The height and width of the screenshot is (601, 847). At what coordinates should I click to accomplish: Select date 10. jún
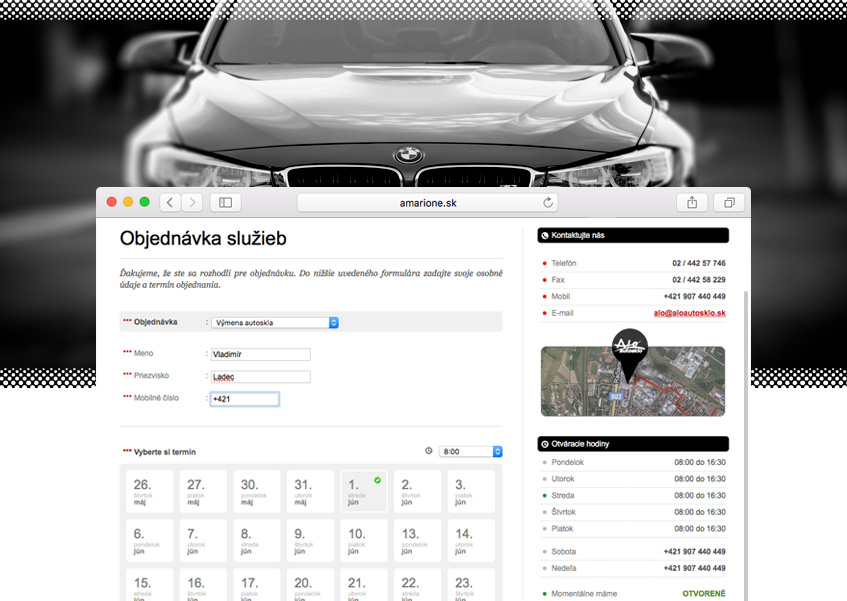click(x=364, y=541)
